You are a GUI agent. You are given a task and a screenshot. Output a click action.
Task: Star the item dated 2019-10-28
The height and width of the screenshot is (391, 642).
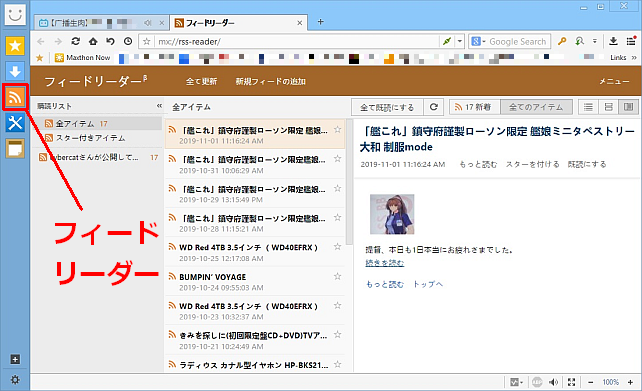(x=337, y=217)
